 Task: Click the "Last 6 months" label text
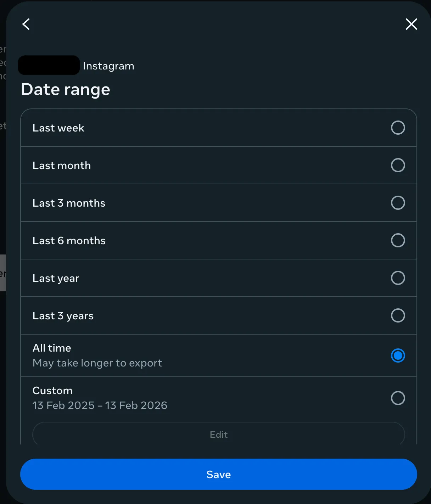tap(69, 241)
